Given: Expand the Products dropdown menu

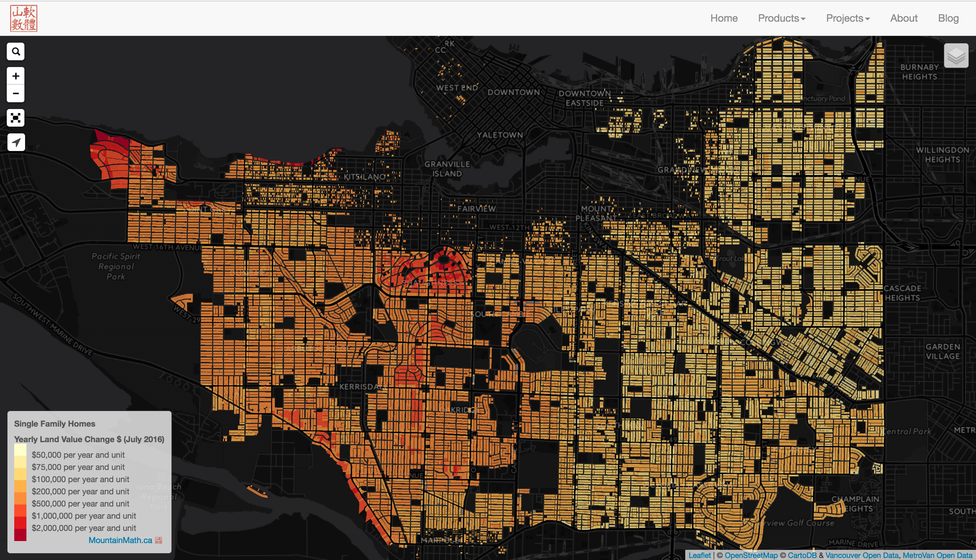Looking at the screenshot, I should coord(781,18).
